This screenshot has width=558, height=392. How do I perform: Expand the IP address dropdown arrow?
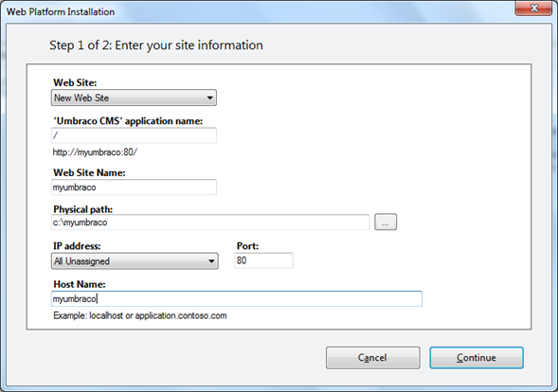click(x=211, y=261)
